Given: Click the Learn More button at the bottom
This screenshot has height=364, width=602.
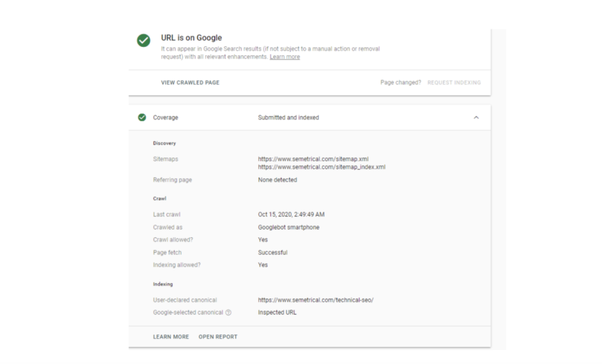Looking at the screenshot, I should point(171,337).
